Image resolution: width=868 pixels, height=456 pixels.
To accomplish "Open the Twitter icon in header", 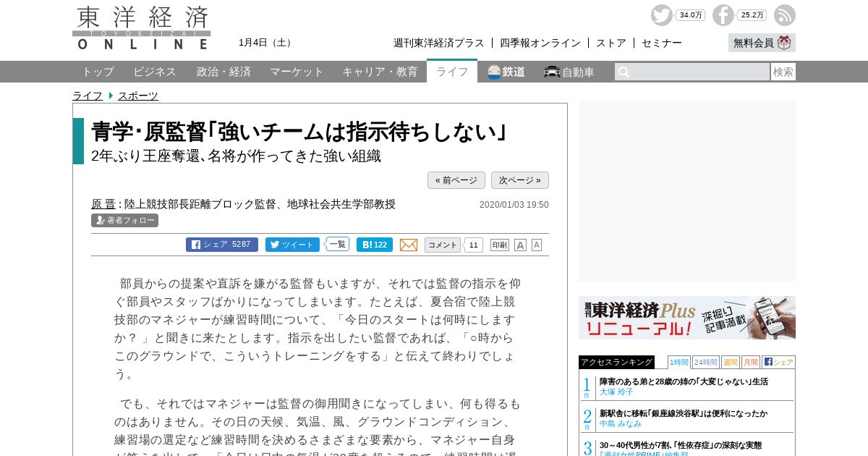I will [661, 15].
